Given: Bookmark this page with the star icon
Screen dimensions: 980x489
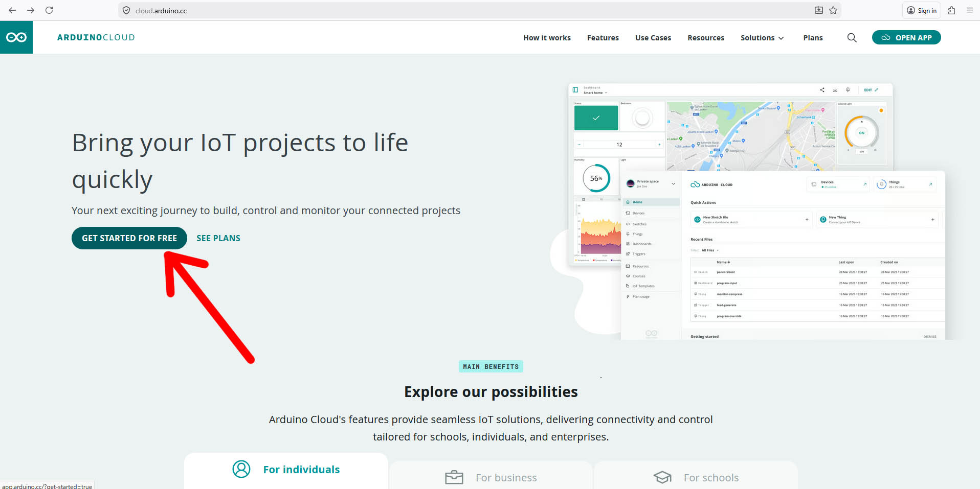Looking at the screenshot, I should [833, 10].
